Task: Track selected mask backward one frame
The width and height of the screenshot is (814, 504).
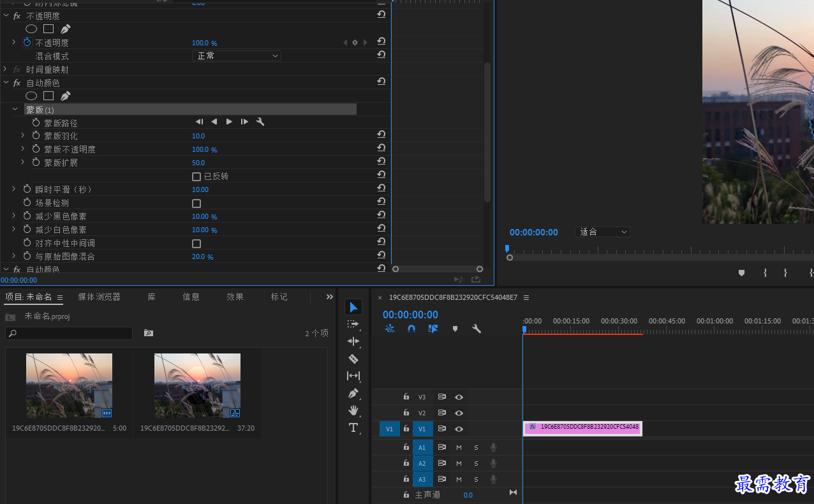Action: tap(200, 122)
